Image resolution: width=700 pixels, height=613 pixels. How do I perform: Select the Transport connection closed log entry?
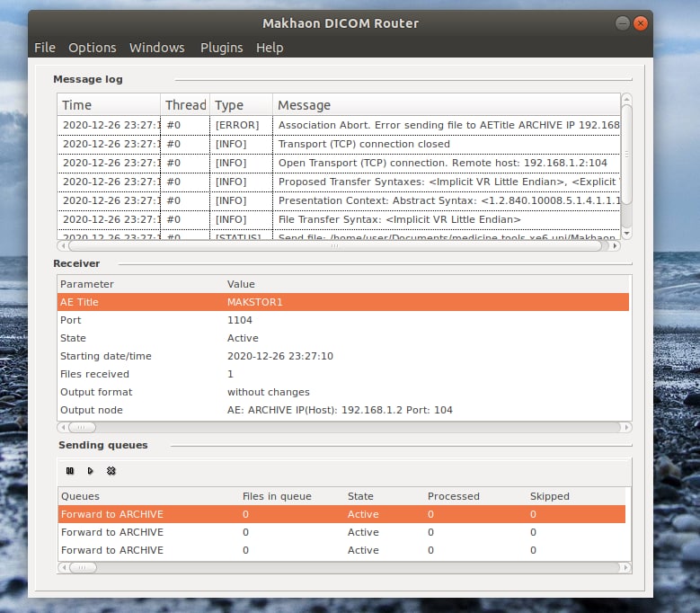tap(339, 144)
